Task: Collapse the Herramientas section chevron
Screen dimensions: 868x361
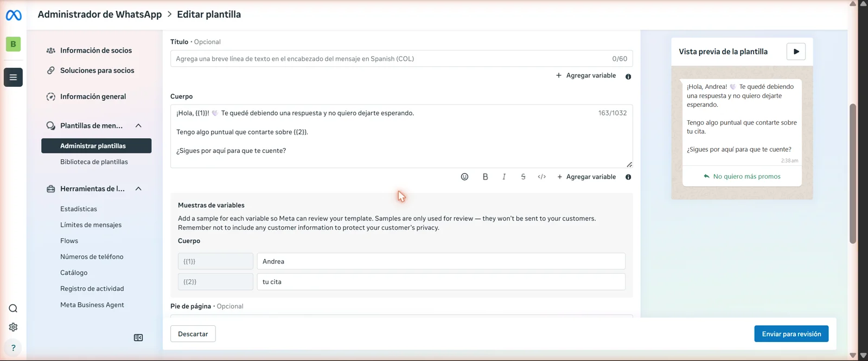Action: (138, 189)
